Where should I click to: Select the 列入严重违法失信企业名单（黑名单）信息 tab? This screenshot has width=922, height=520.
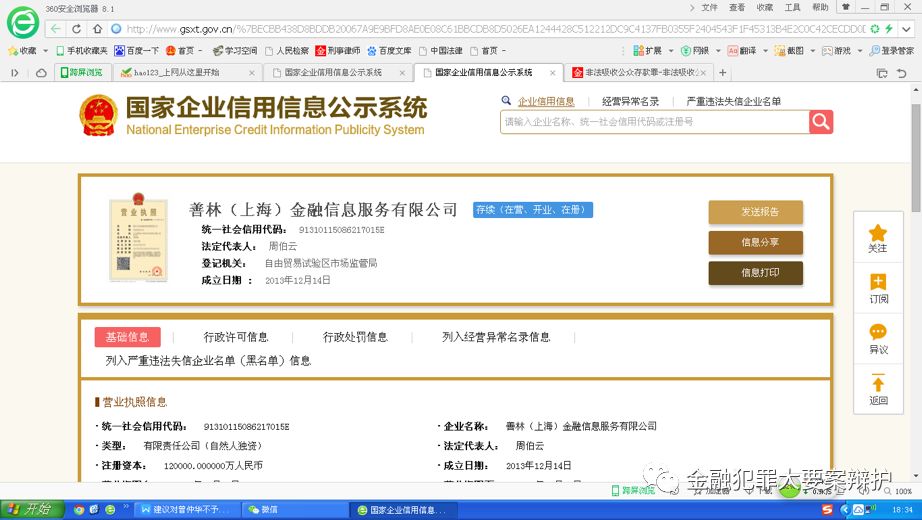coord(208,361)
